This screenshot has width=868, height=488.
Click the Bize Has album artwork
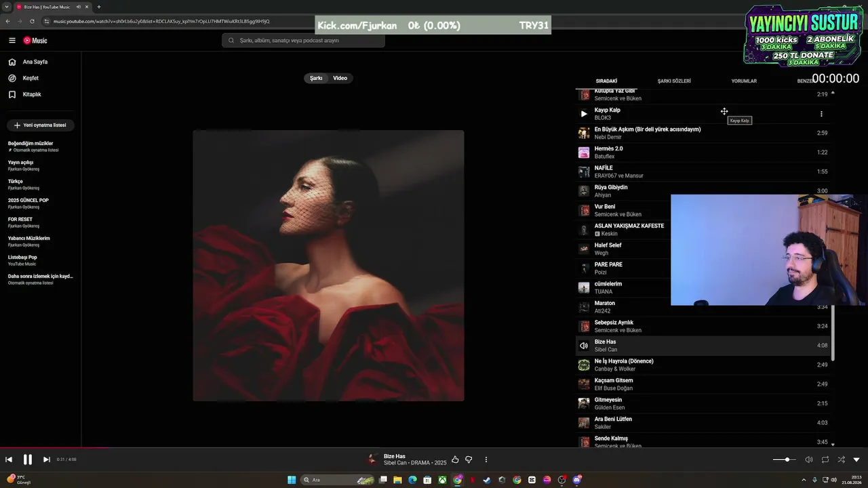pyautogui.click(x=328, y=266)
